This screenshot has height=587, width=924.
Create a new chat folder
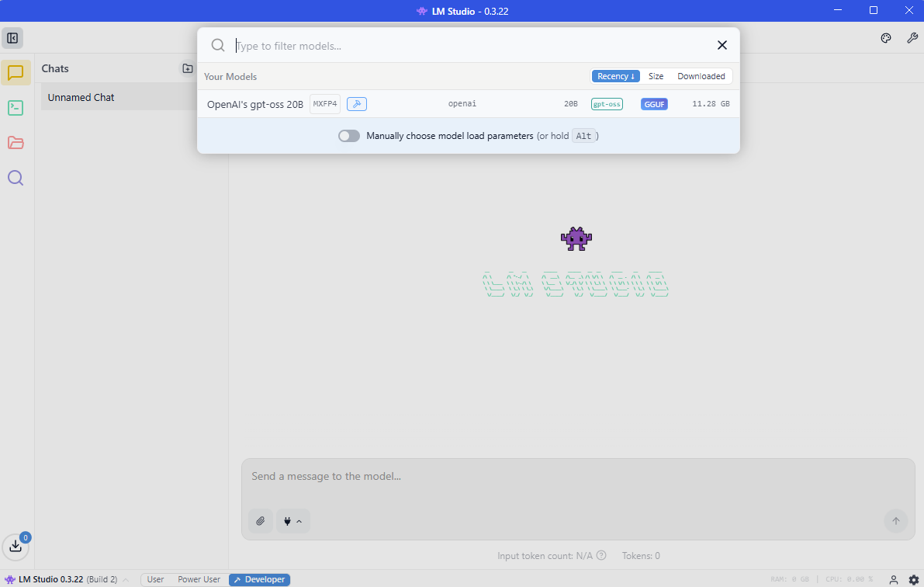(187, 68)
